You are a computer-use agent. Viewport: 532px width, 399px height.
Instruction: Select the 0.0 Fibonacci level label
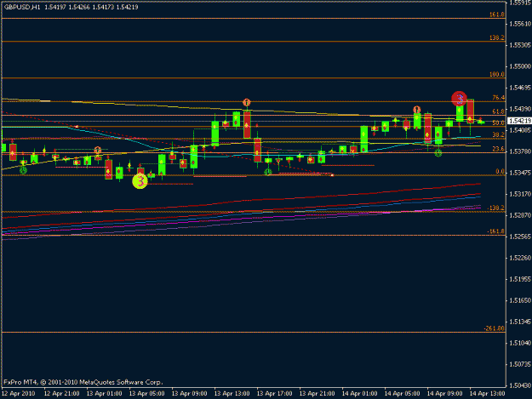point(501,172)
